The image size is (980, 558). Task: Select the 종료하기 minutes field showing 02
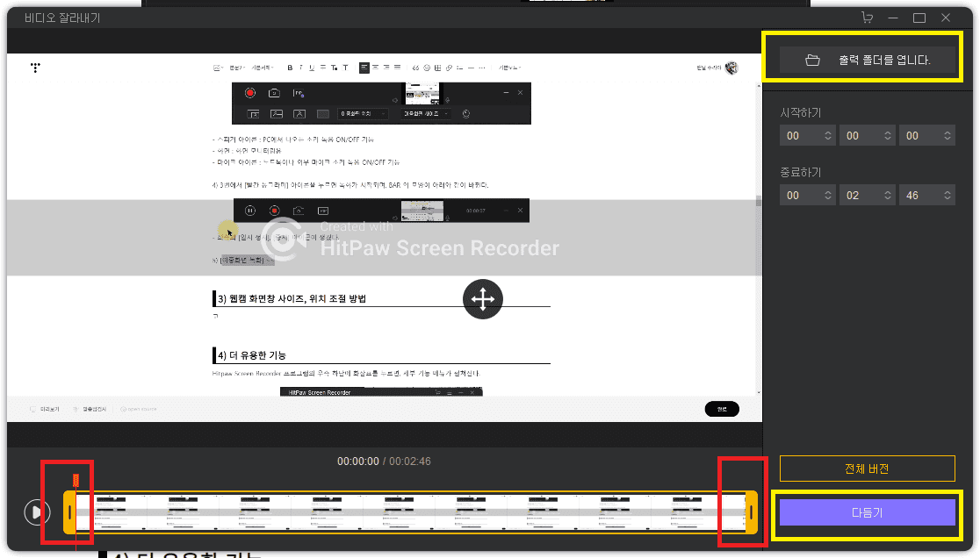tap(867, 196)
